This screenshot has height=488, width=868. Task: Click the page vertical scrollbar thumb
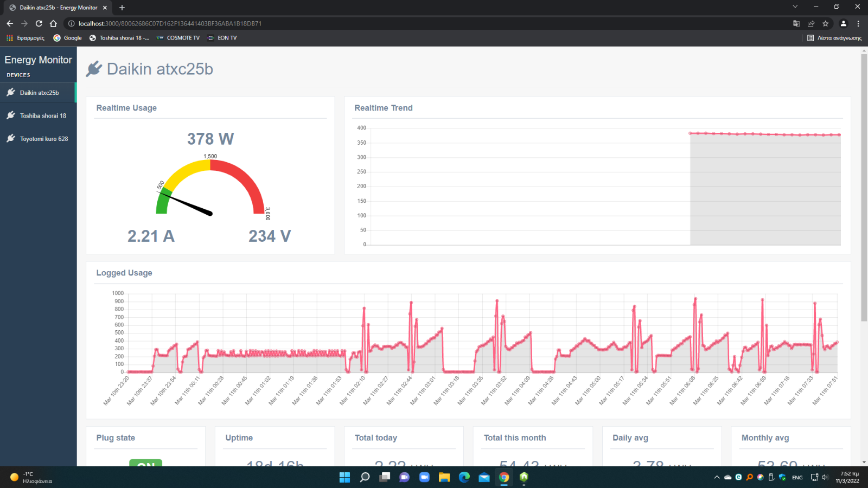(864, 188)
